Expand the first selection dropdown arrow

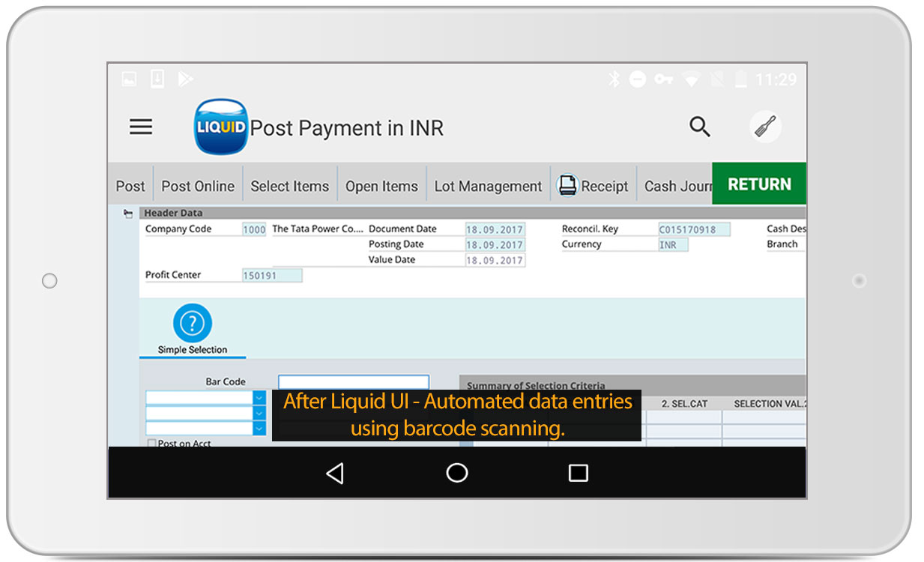tap(259, 397)
